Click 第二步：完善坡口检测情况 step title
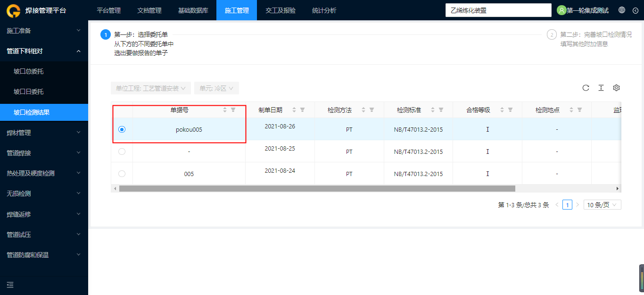 point(596,34)
